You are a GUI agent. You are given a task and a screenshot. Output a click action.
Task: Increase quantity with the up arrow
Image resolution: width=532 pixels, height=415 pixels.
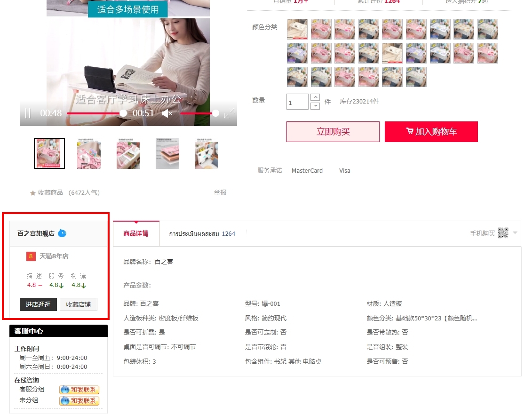click(315, 97)
